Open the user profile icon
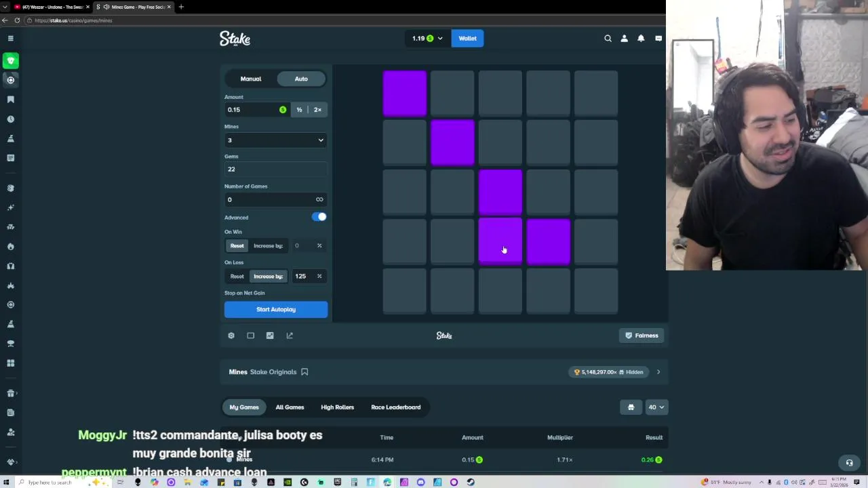868x488 pixels. coord(625,39)
